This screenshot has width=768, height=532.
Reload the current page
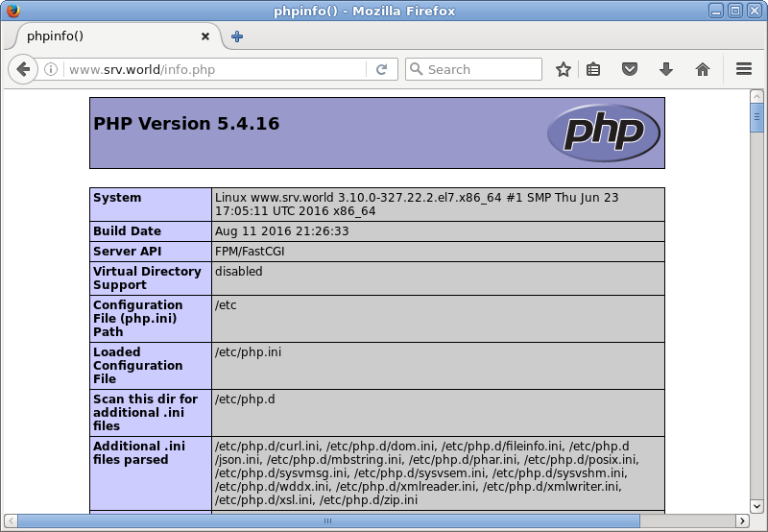[x=381, y=69]
